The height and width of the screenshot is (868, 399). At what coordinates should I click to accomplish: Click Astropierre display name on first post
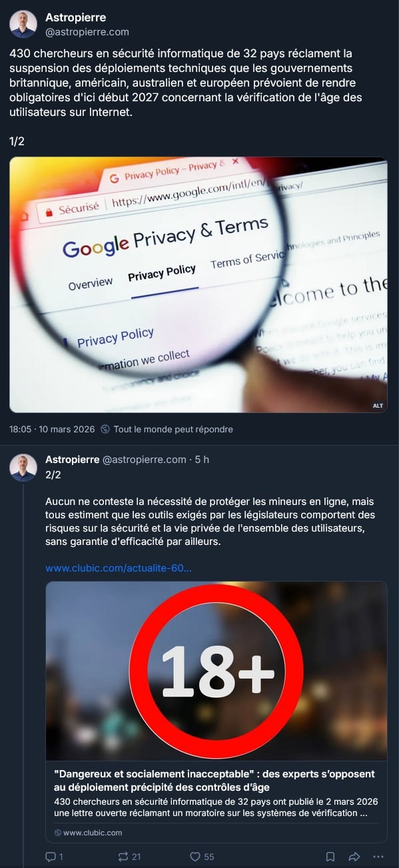[75, 17]
